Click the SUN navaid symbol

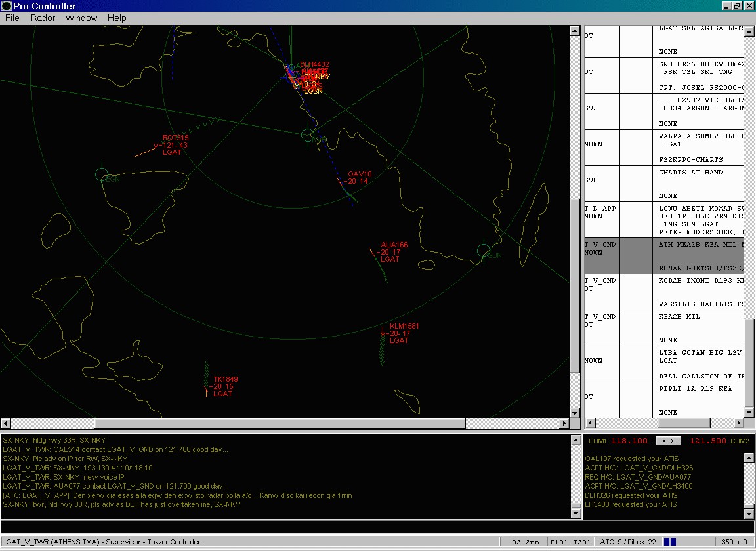484,251
